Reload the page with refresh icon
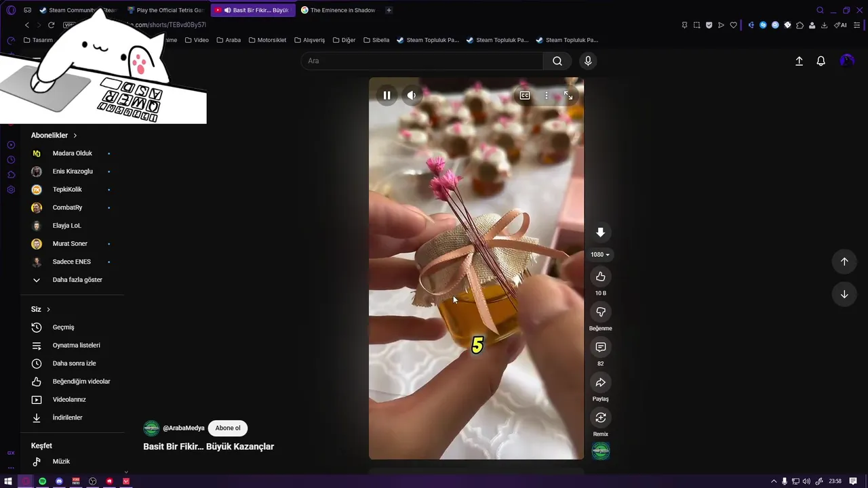Image resolution: width=868 pixels, height=488 pixels. pyautogui.click(x=51, y=25)
